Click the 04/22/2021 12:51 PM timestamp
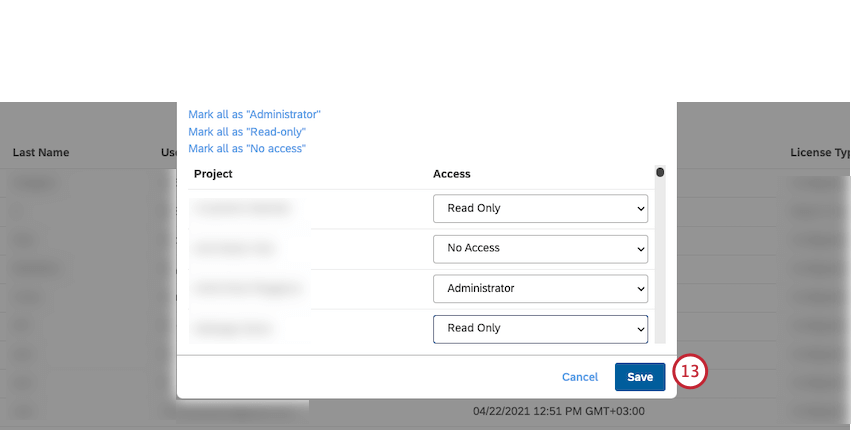The width and height of the screenshot is (851, 430). click(x=559, y=411)
